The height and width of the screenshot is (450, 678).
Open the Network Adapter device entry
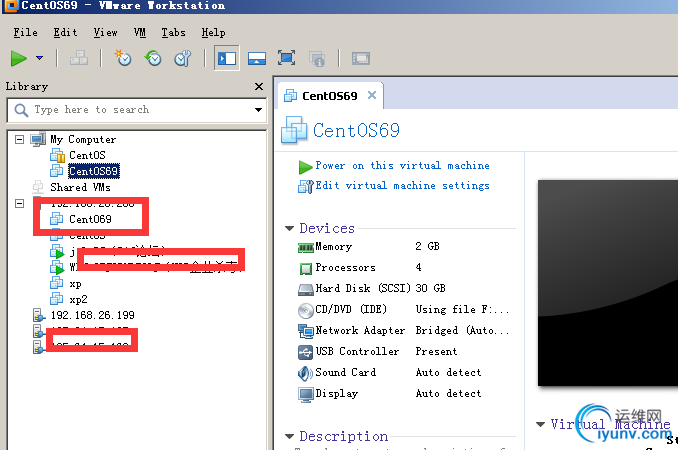point(360,330)
